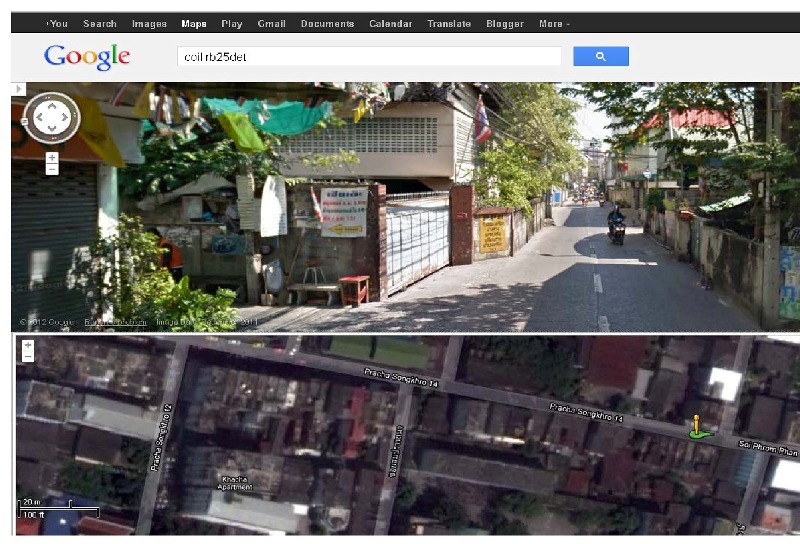Pan Street View right with compass arrow

pos(65,118)
